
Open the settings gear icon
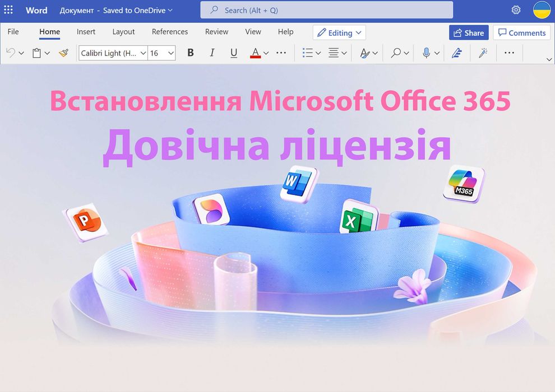[x=516, y=10]
